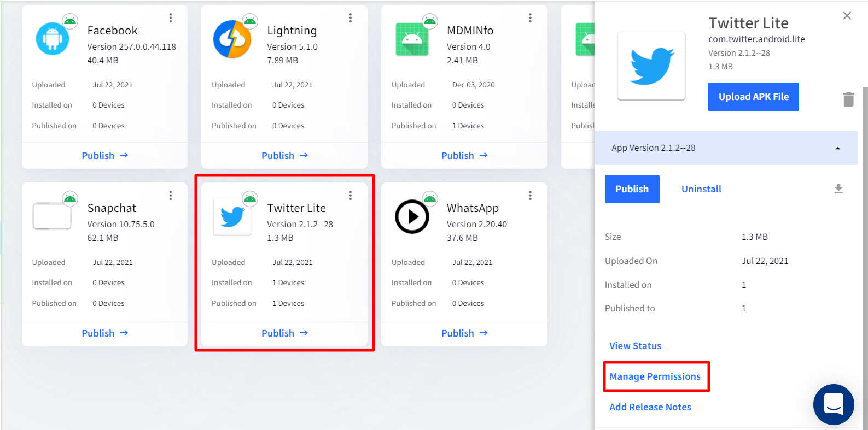This screenshot has height=430, width=868.
Task: Open View Status link
Action: [x=635, y=346]
